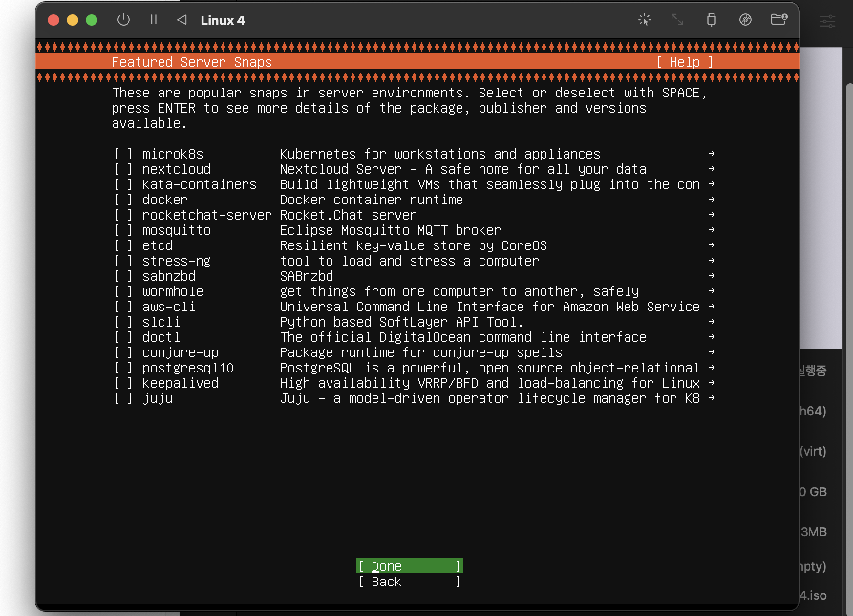Click "tool to load and stress a computer" text
This screenshot has width=853, height=616.
[x=409, y=261]
